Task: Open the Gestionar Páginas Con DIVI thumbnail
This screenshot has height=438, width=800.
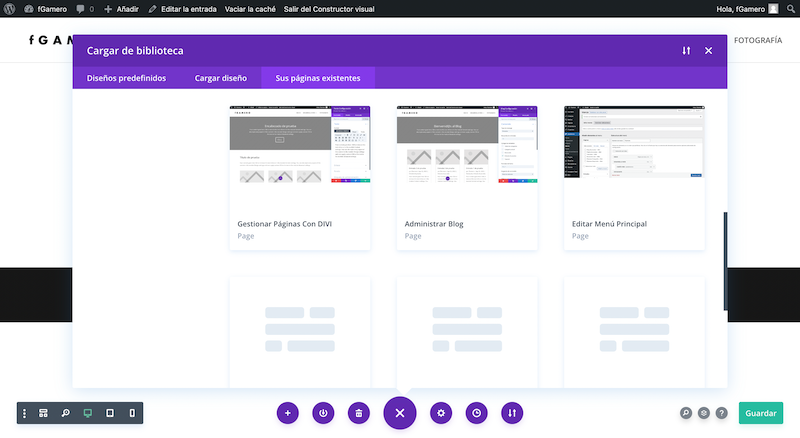Action: coord(300,144)
